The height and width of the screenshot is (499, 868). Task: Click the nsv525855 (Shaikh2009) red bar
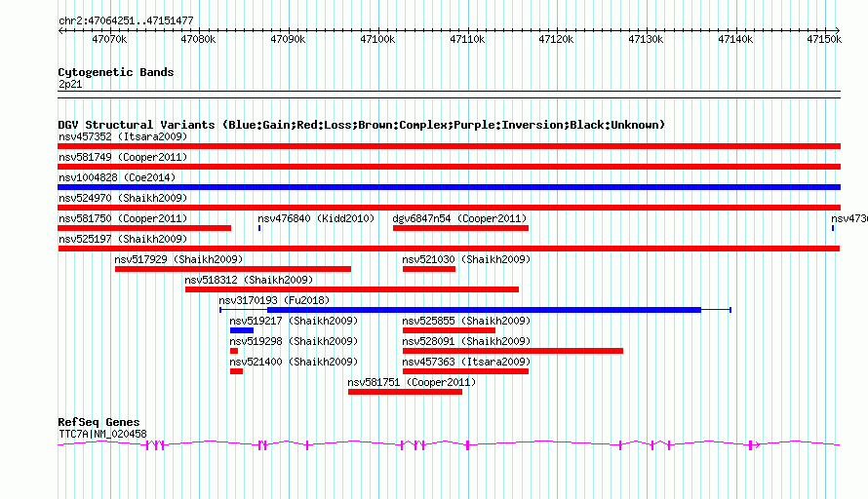point(449,330)
